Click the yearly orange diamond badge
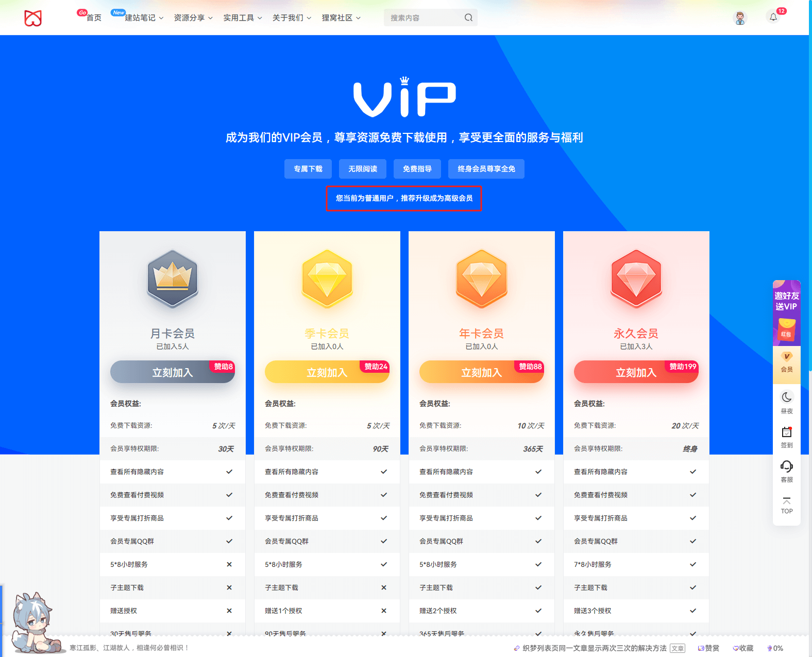The height and width of the screenshot is (657, 812). click(x=482, y=279)
